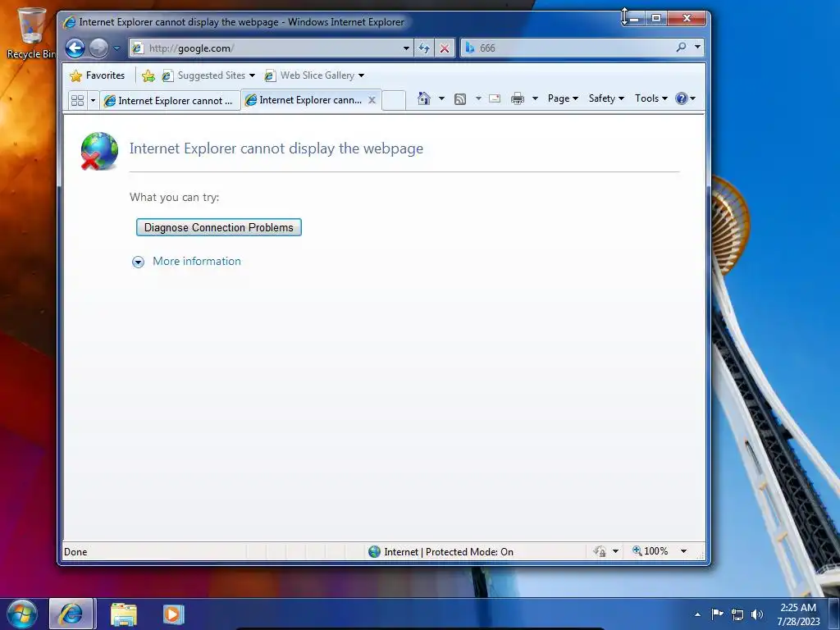Expand the Home button dropdown arrow
This screenshot has height=630, width=840.
point(441,98)
